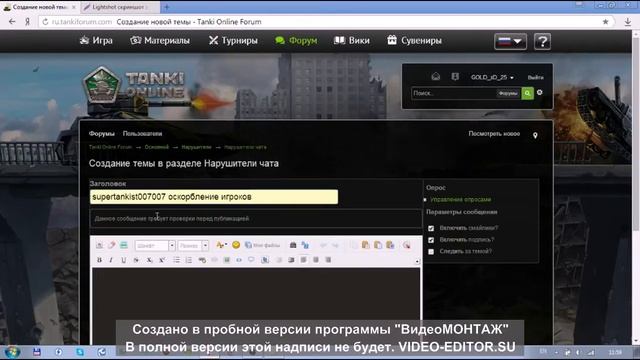Click the Посмотреть новое link
The width and height of the screenshot is (640, 360).
(494, 133)
